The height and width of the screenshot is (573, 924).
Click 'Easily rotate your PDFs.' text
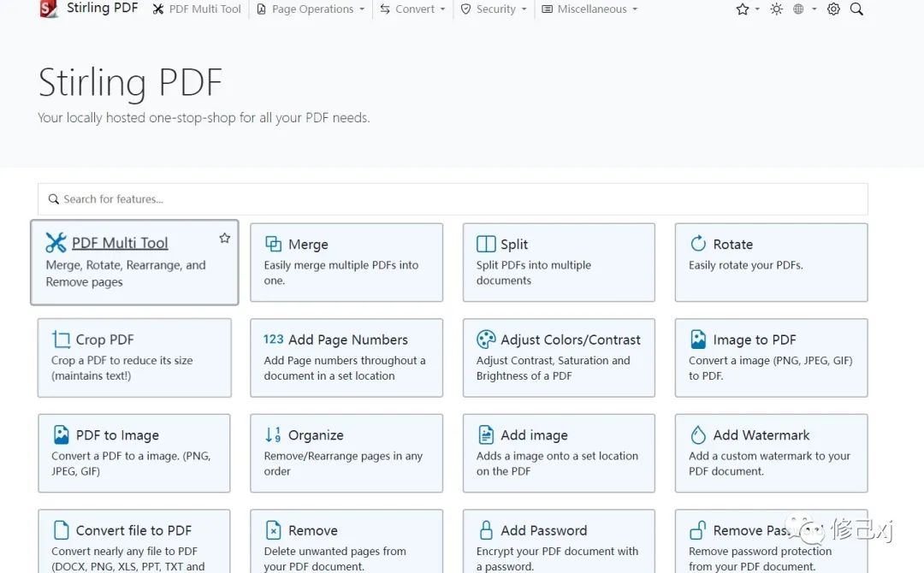[x=745, y=265]
